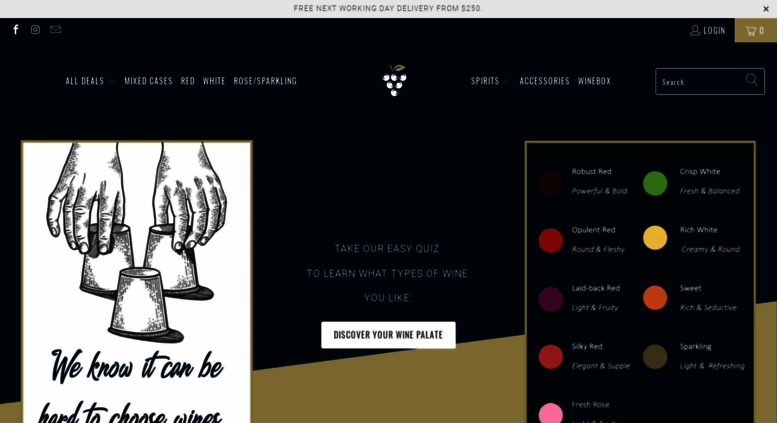Expand the Spirits dropdown chevron

pyautogui.click(x=506, y=82)
